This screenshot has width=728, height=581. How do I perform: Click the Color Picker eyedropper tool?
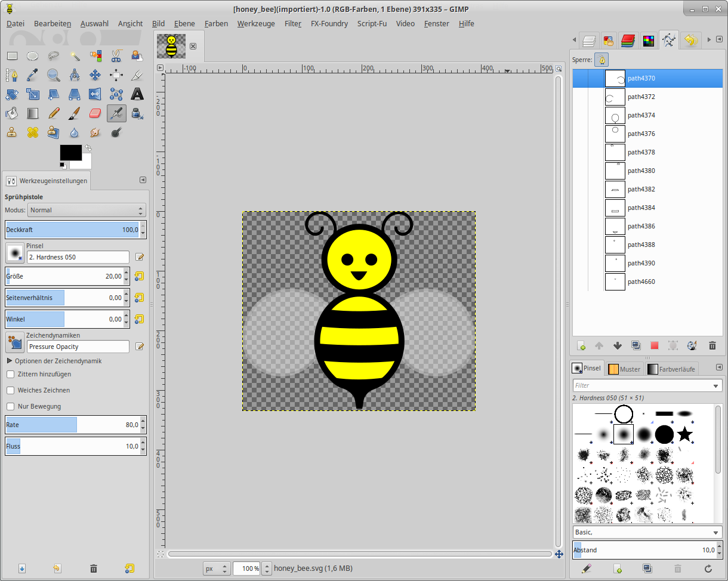click(x=33, y=75)
